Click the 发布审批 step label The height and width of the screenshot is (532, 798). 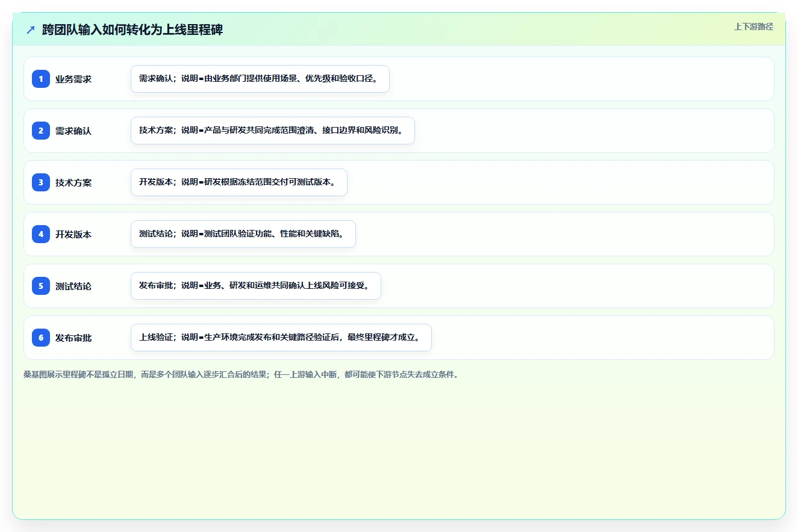(73, 338)
